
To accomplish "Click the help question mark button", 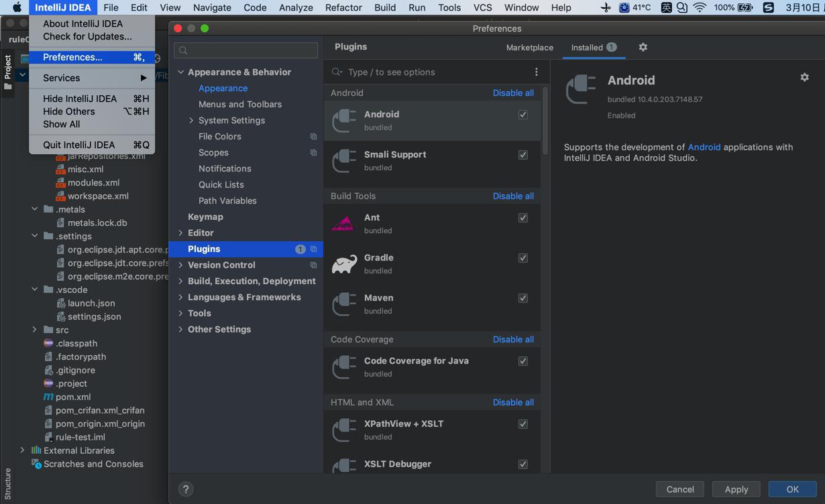I will 186,489.
